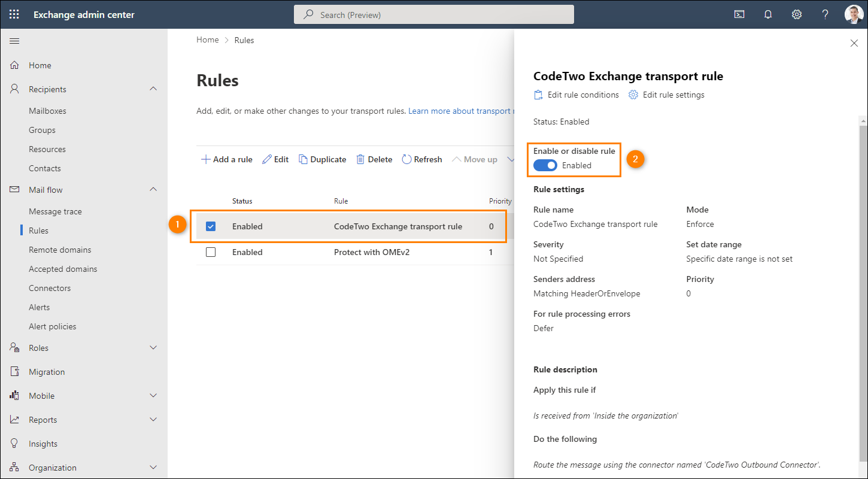The image size is (868, 479).
Task: Click the Migration icon in sidebar
Action: coord(15,372)
